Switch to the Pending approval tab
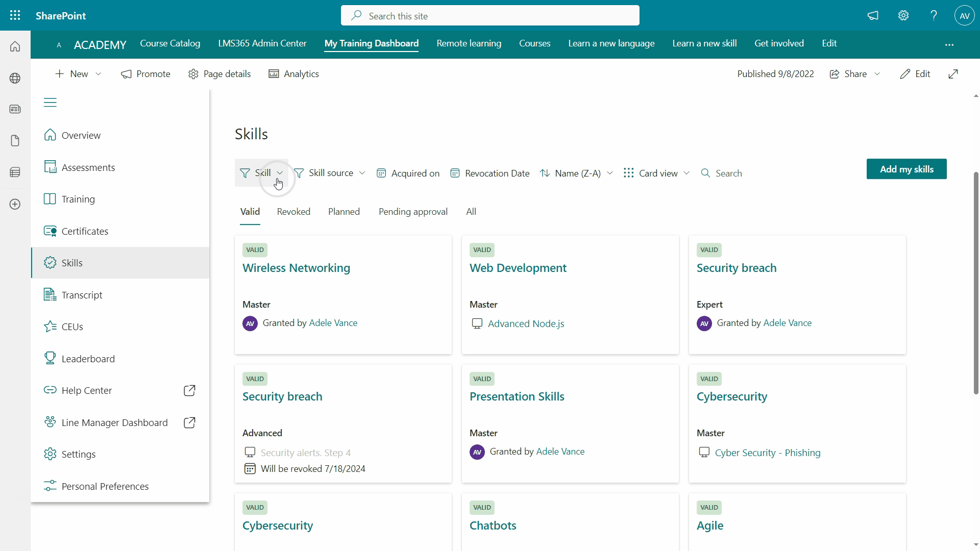Viewport: 980px width, 551px height. (x=413, y=212)
